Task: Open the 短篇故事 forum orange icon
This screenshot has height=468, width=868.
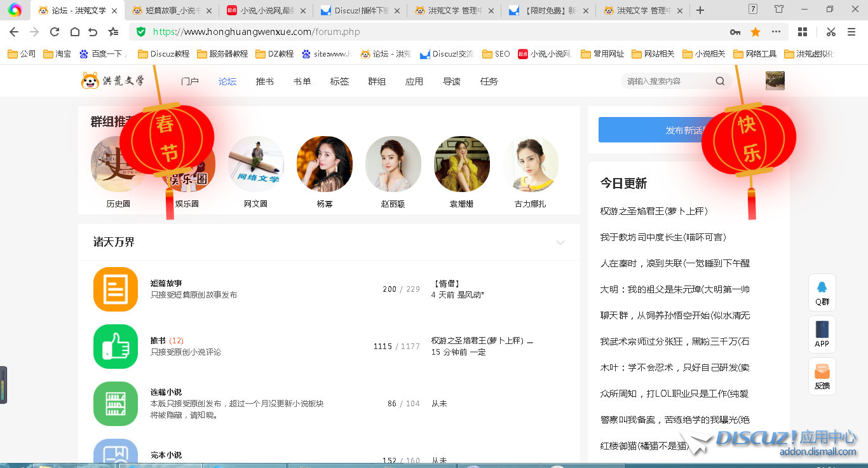Action: coord(115,289)
